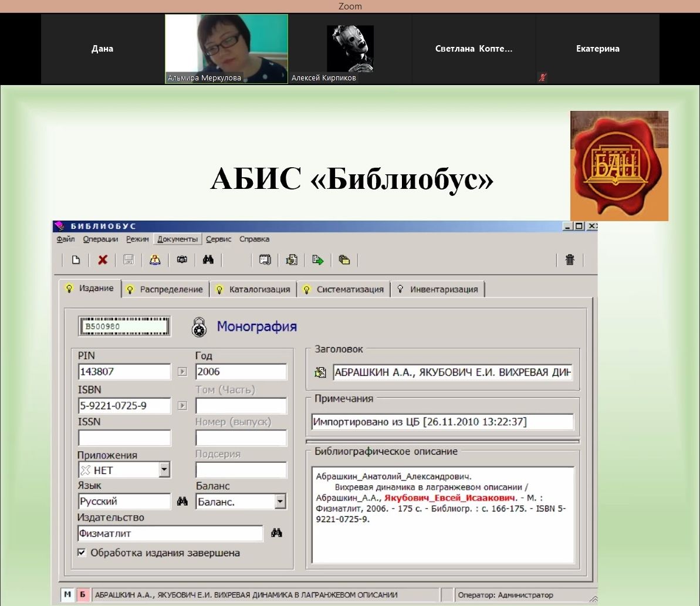Select the Екатерина participant tile
This screenshot has width=700, height=606.
tap(598, 49)
